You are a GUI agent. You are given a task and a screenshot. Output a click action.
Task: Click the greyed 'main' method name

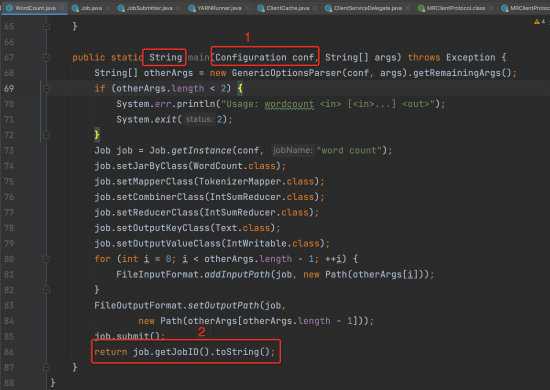[199, 57]
